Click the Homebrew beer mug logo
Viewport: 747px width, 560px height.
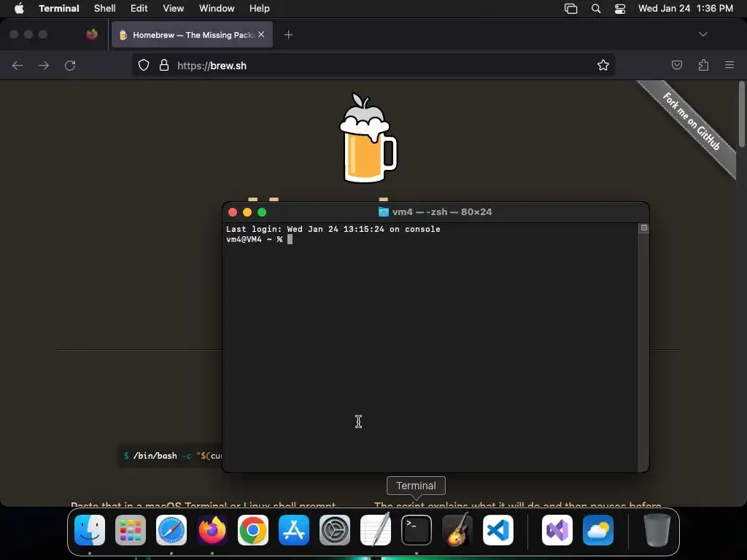[x=368, y=138]
